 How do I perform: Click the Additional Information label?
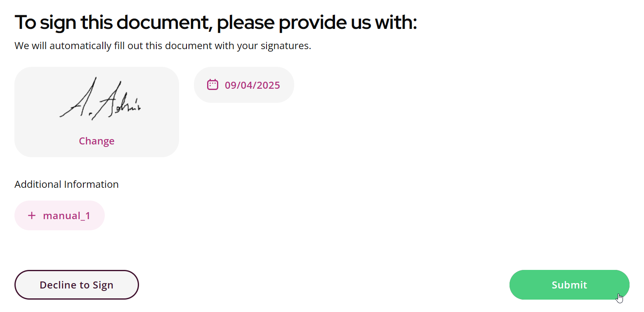[x=66, y=184]
